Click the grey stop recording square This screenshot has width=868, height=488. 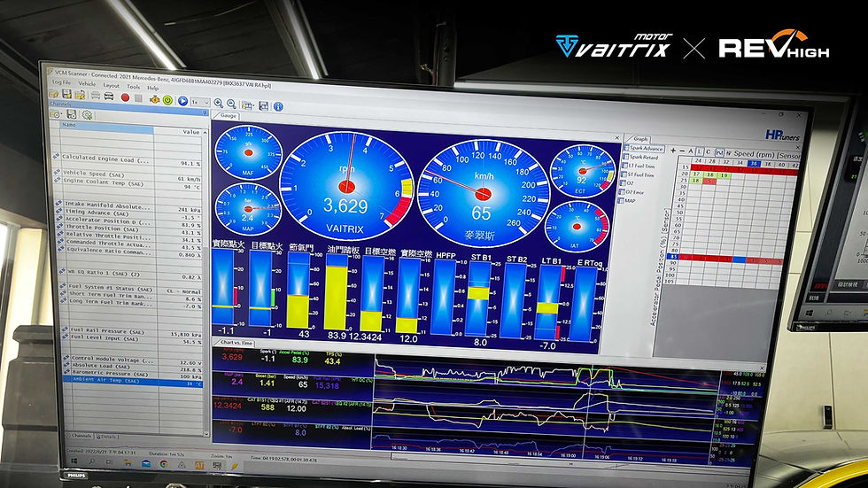138,98
